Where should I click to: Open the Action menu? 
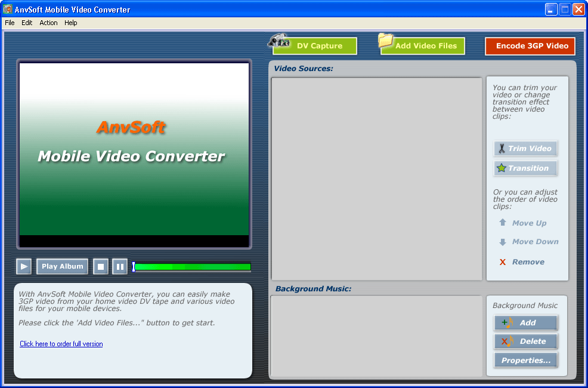click(49, 23)
